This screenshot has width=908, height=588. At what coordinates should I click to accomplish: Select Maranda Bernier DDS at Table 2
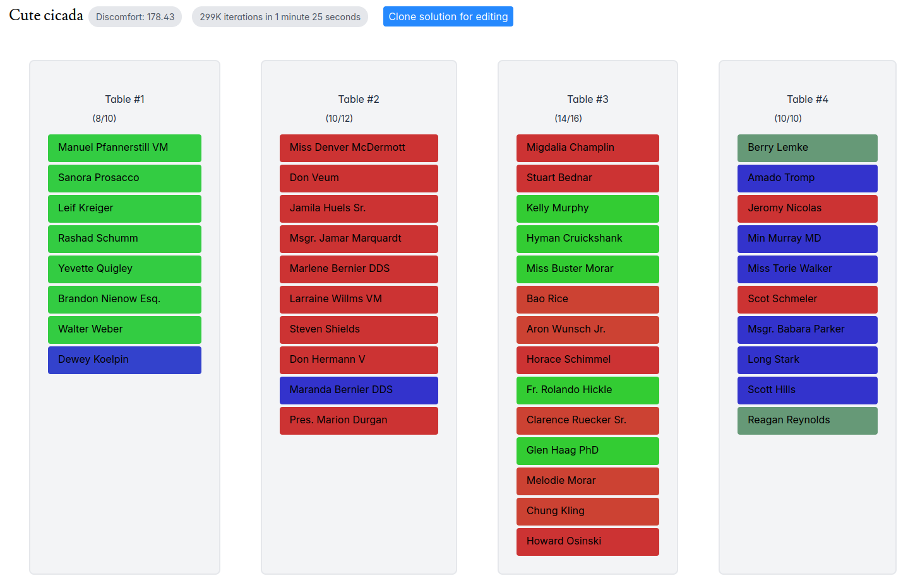point(358,390)
